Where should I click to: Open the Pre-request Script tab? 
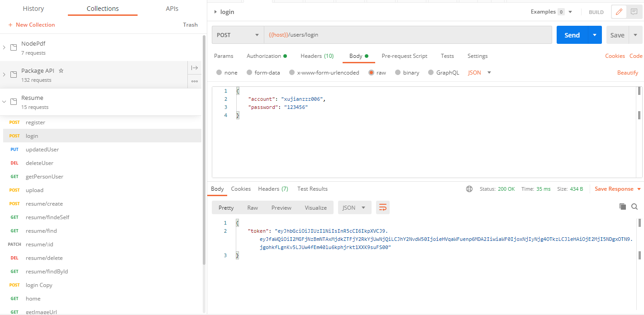(404, 56)
